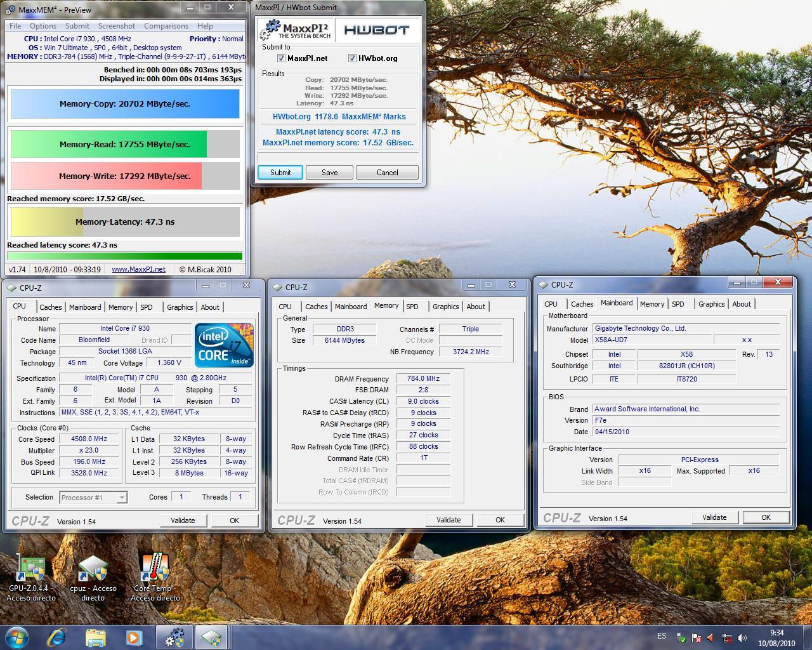Screen dimensions: 812x650
Task: Click Save button in HWbot dialog
Action: (330, 173)
